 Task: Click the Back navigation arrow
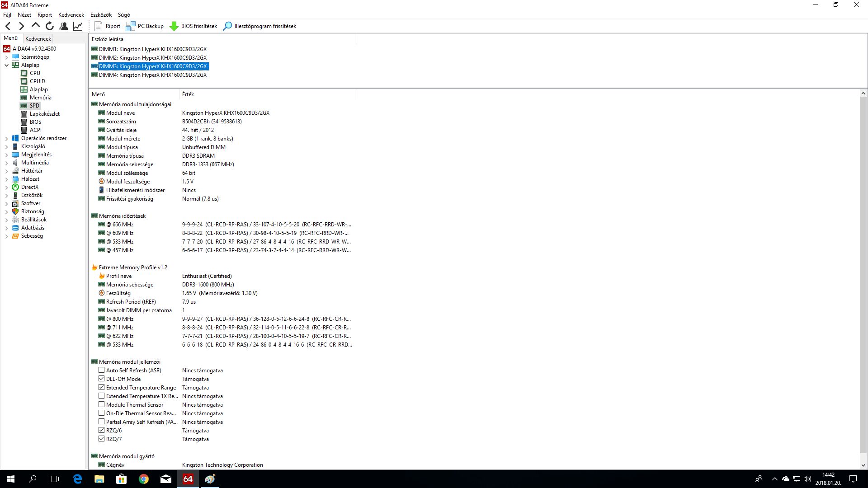pyautogui.click(x=8, y=26)
